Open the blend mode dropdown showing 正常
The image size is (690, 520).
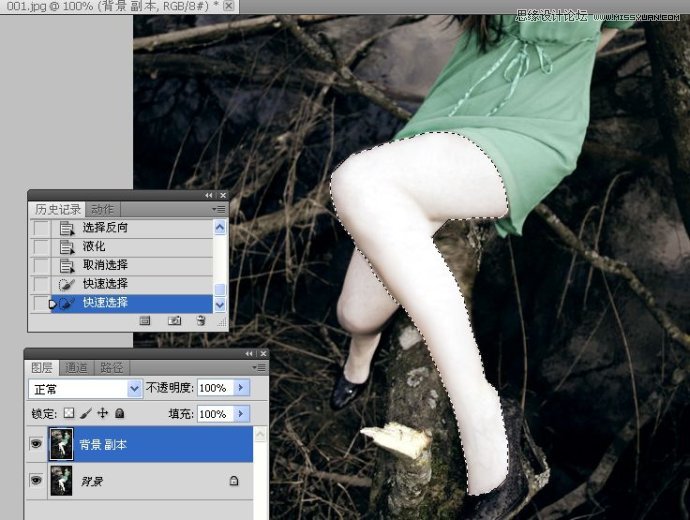tap(85, 389)
